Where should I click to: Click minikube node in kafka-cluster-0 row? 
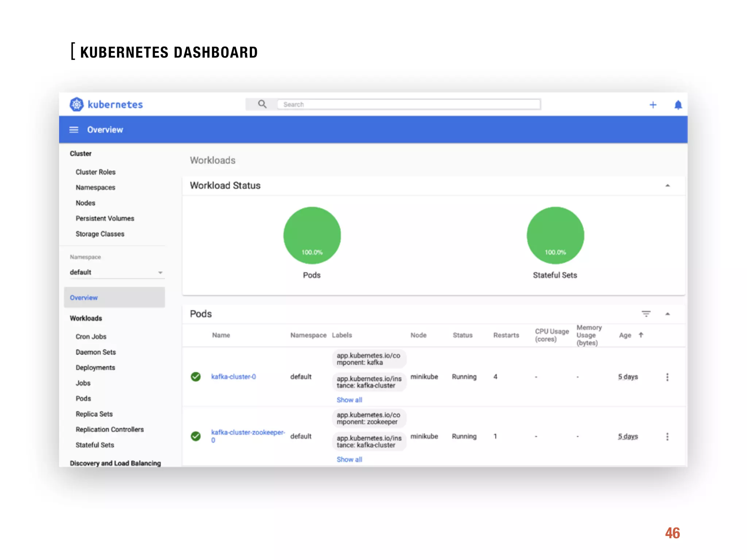424,377
